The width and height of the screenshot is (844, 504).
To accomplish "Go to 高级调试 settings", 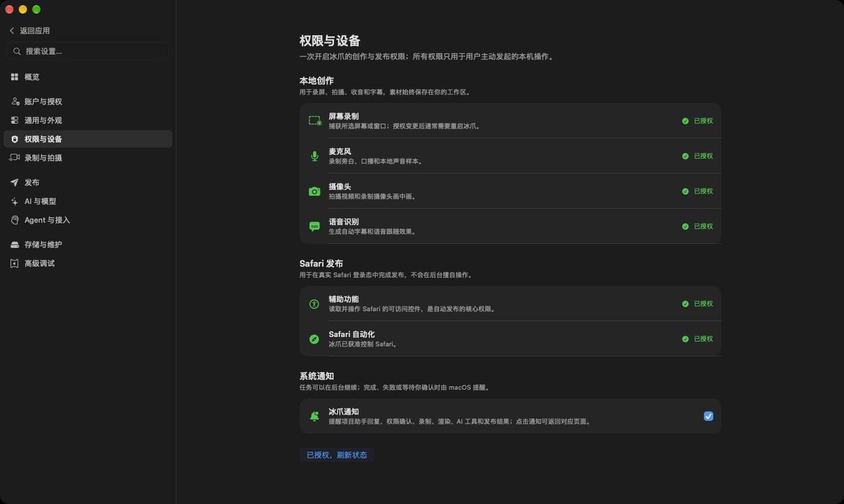I will 88,263.
